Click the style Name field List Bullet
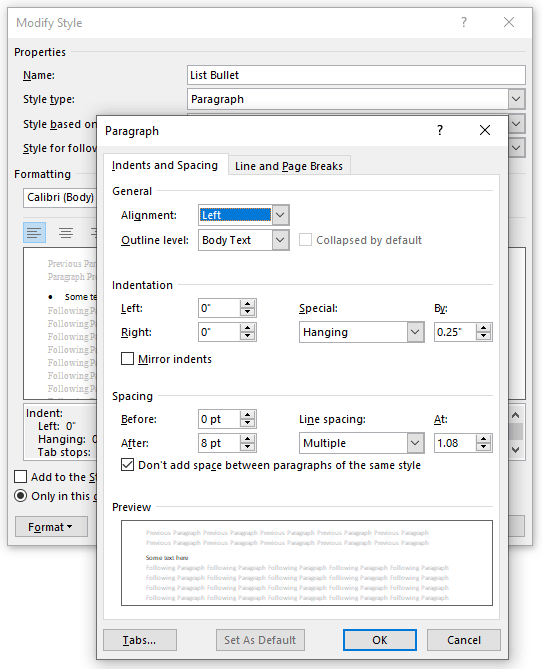This screenshot has height=669, width=542. pyautogui.click(x=356, y=75)
